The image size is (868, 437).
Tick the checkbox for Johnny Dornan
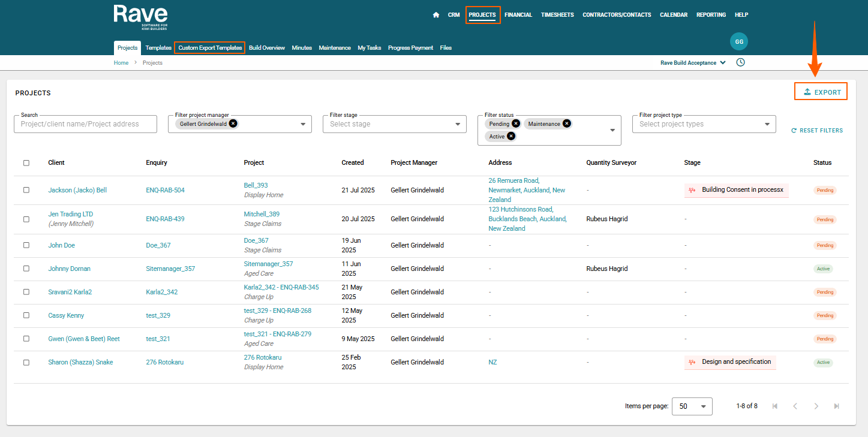pos(26,269)
